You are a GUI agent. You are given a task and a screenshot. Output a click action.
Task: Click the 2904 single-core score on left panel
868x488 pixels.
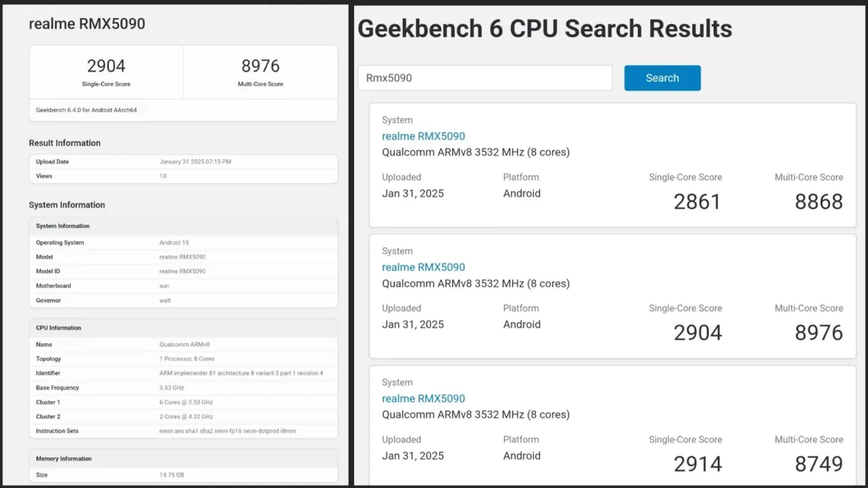106,66
